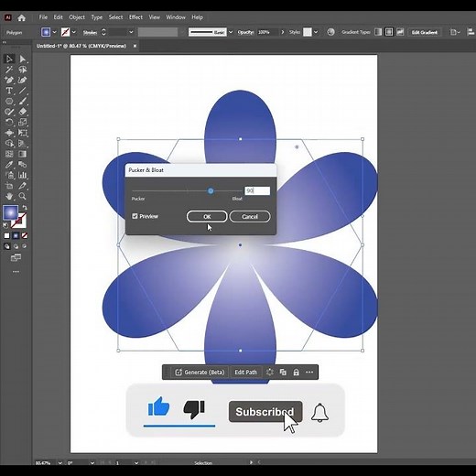Screen dimensions: 476x476
Task: Select the Zoom tool
Action: point(22,196)
